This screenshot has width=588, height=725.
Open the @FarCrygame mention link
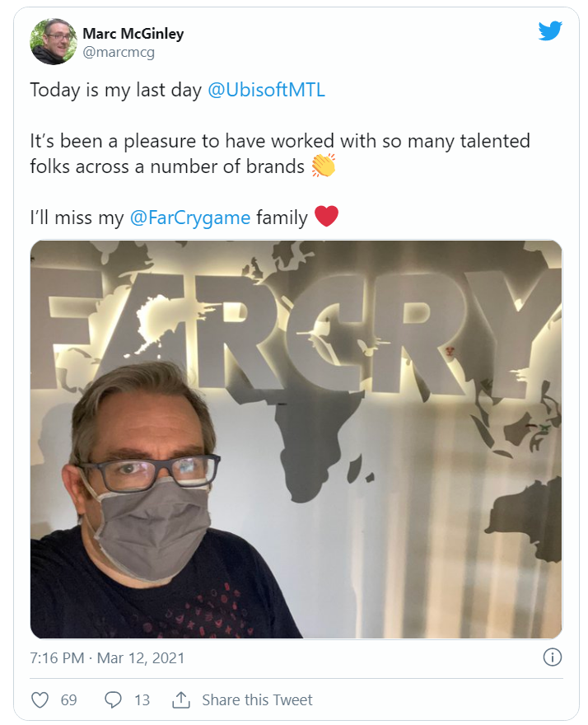click(190, 217)
